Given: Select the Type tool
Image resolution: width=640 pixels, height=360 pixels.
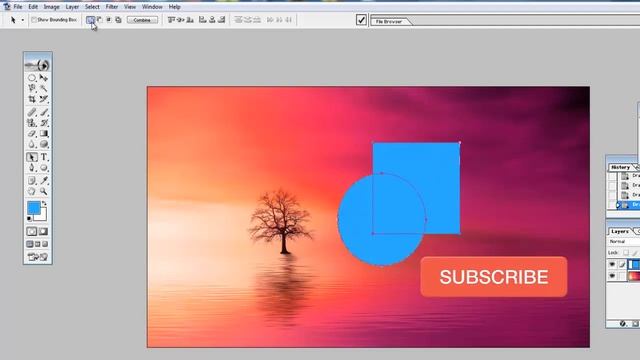Looking at the screenshot, I should click(x=44, y=157).
